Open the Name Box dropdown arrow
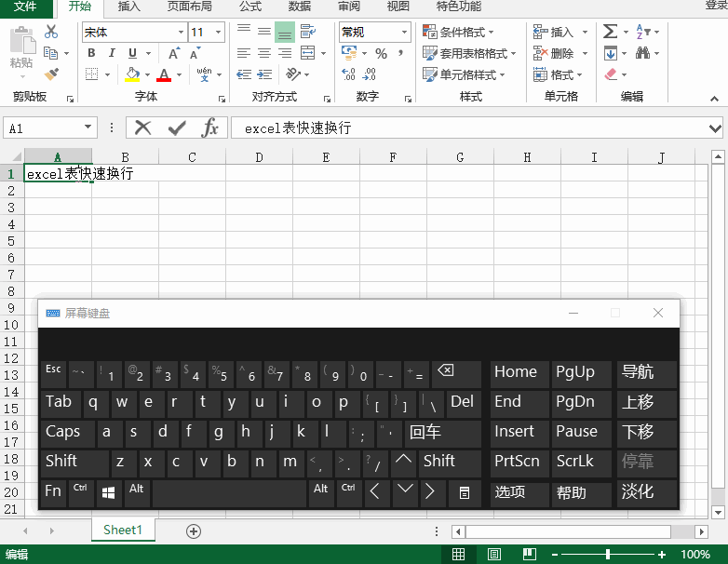The height and width of the screenshot is (564, 728). [88, 128]
